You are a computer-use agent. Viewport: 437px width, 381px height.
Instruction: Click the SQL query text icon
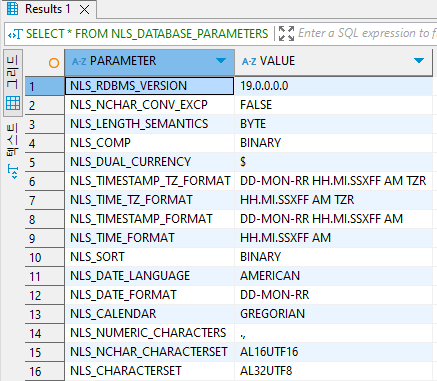(x=15, y=34)
